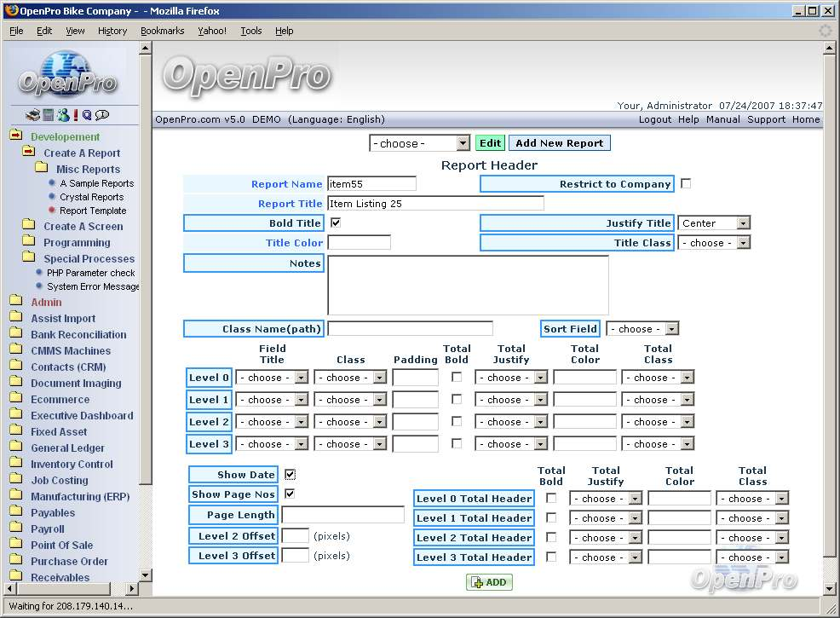This screenshot has width=840, height=618.
Task: Click the Title Color input field
Action: [359, 243]
